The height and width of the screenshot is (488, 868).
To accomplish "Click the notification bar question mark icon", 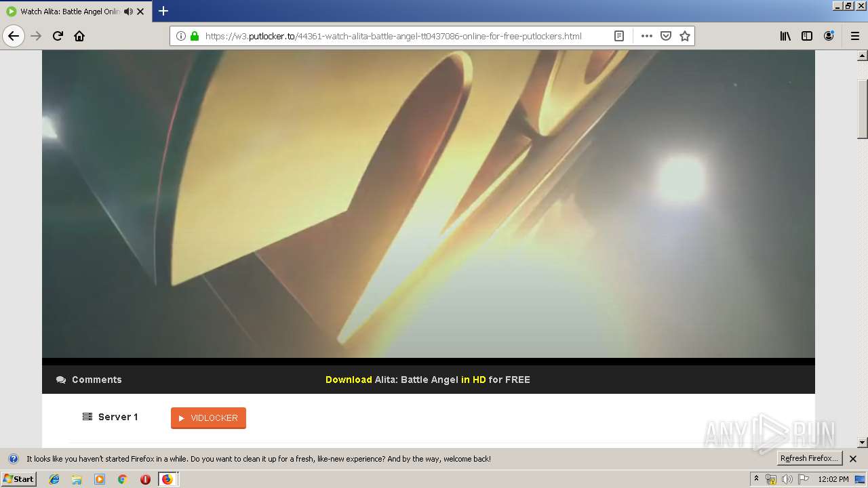I will [13, 459].
